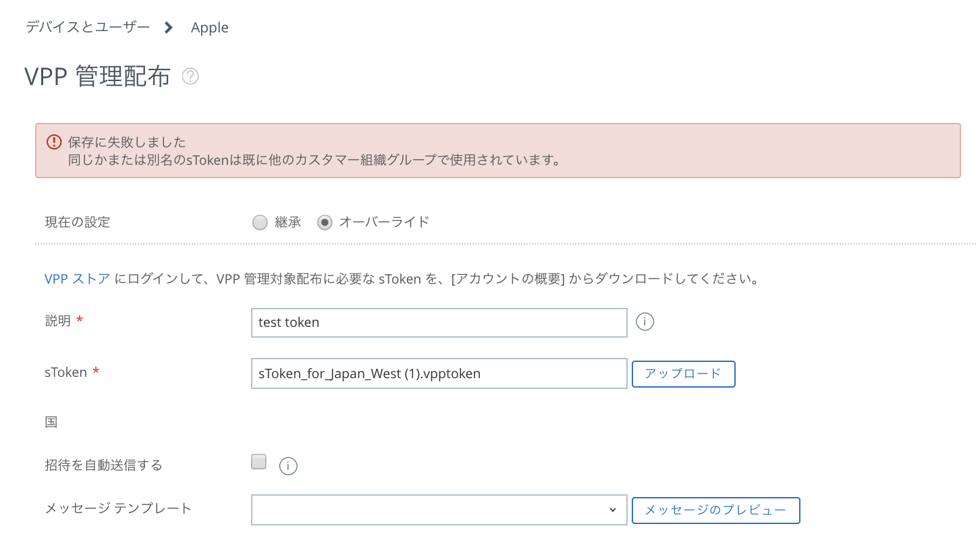Click the help icon beside VPP 管理配布 title
Screen dimensions: 980x547
tap(190, 77)
